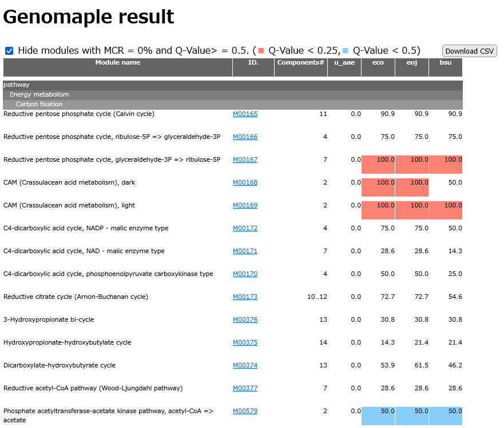The width and height of the screenshot is (504, 428).
Task: Click the red 100.0 eco cell for M00167
Action: click(378, 164)
